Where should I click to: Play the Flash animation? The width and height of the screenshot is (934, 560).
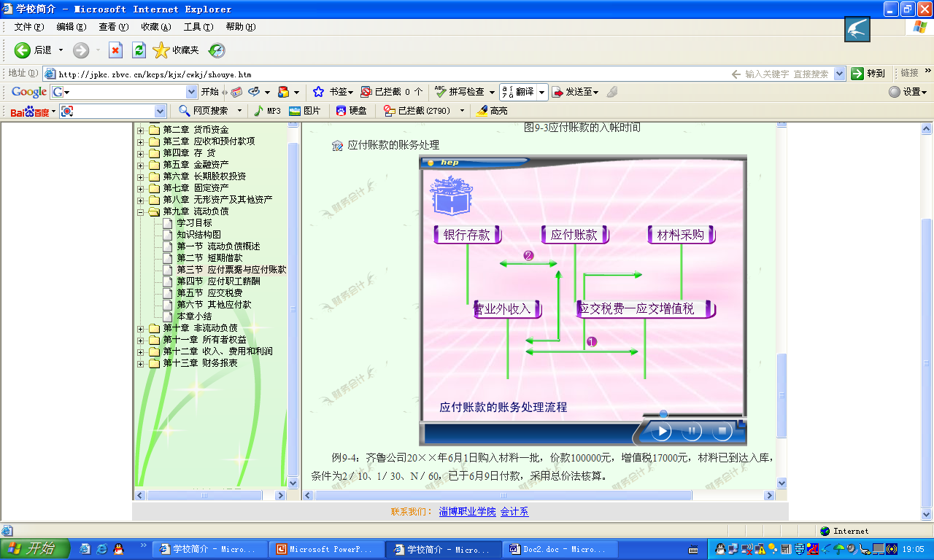point(661,431)
